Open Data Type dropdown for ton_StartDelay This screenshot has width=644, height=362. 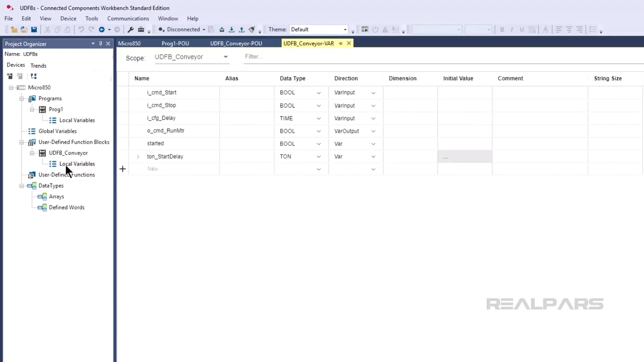(319, 157)
